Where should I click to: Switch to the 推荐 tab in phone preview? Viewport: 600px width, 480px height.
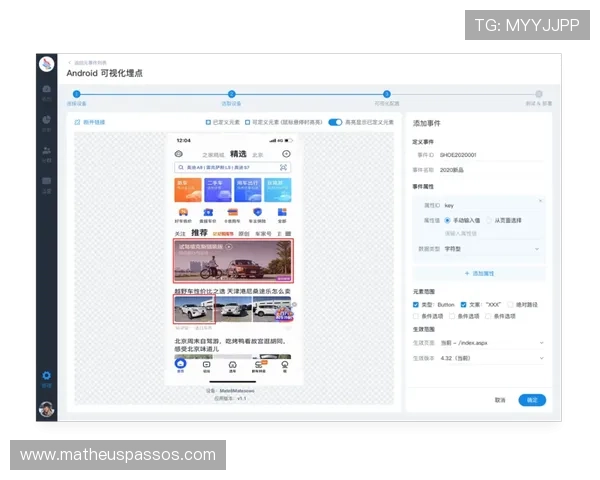(200, 232)
